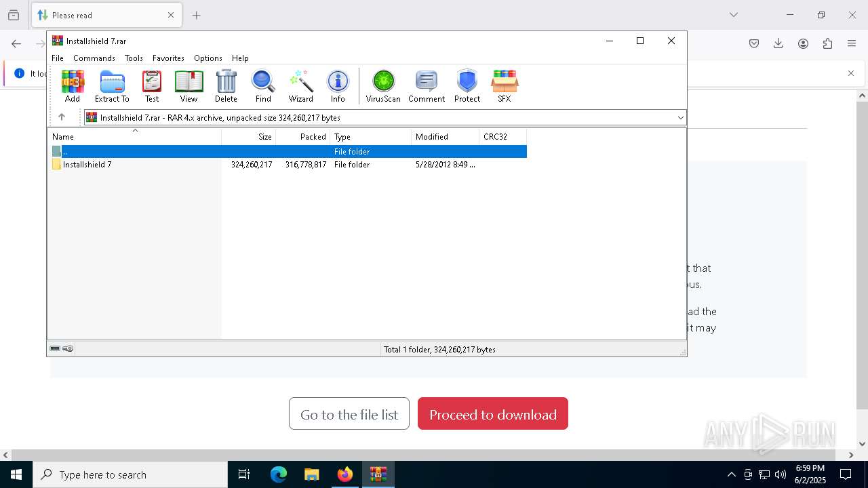The height and width of the screenshot is (488, 868).
Task: Click Go to the file list button
Action: [349, 413]
